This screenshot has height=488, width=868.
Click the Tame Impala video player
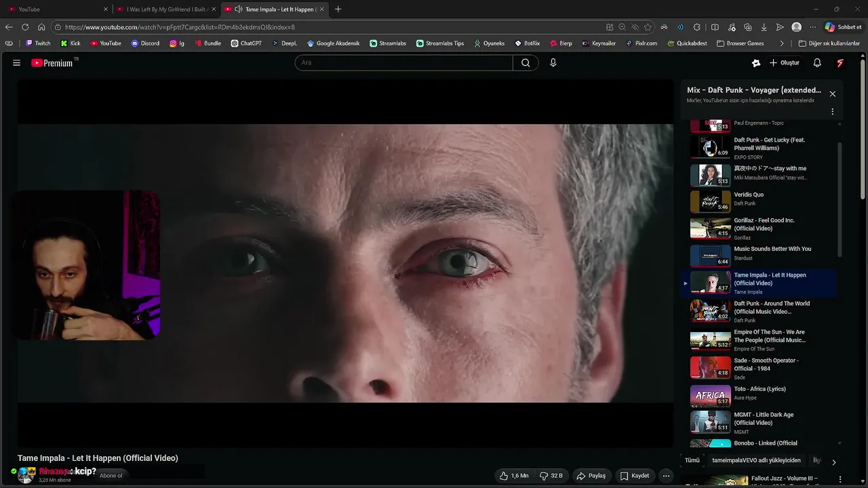coord(345,263)
